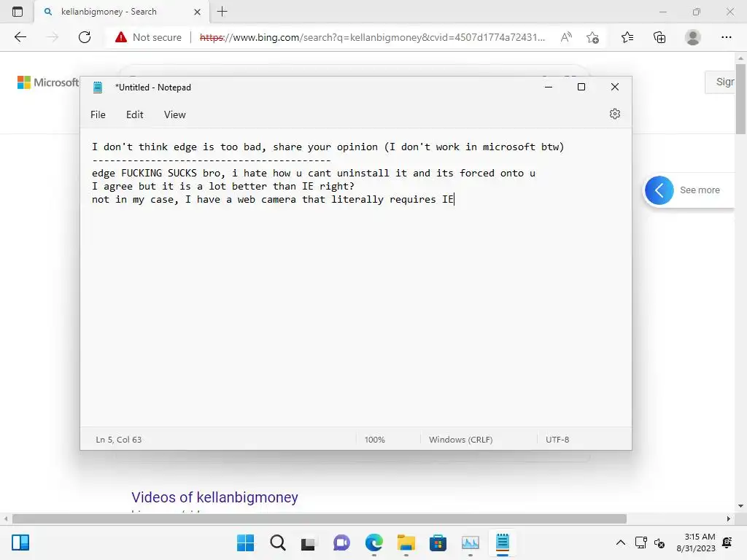Refresh the Bing page in Edge
747x560 pixels.
tap(85, 37)
